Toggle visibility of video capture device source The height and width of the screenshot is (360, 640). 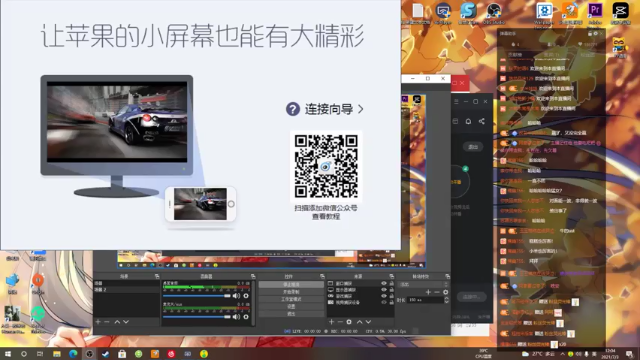pos(384,302)
